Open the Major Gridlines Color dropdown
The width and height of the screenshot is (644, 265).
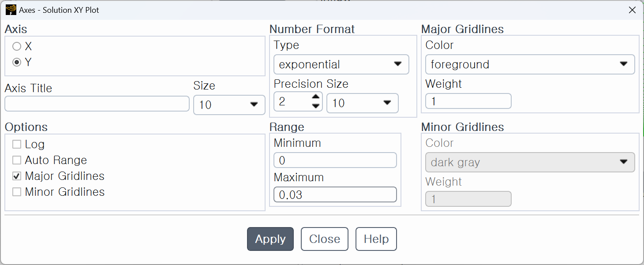click(x=530, y=64)
